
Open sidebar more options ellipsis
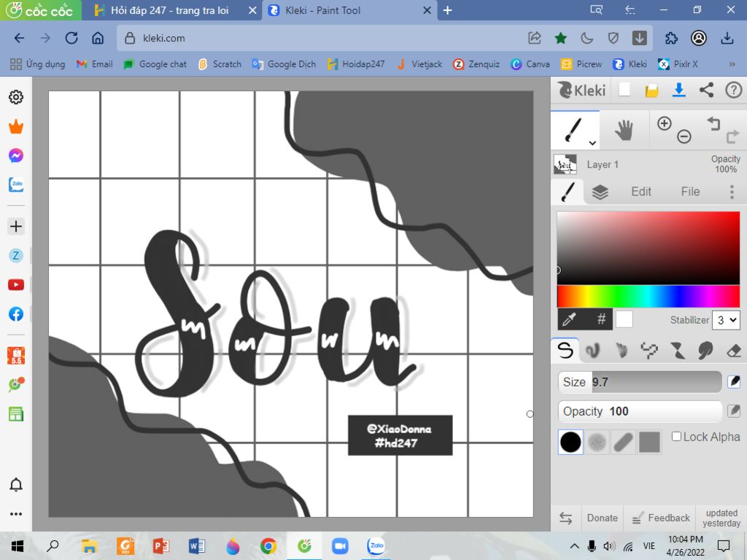(x=16, y=514)
